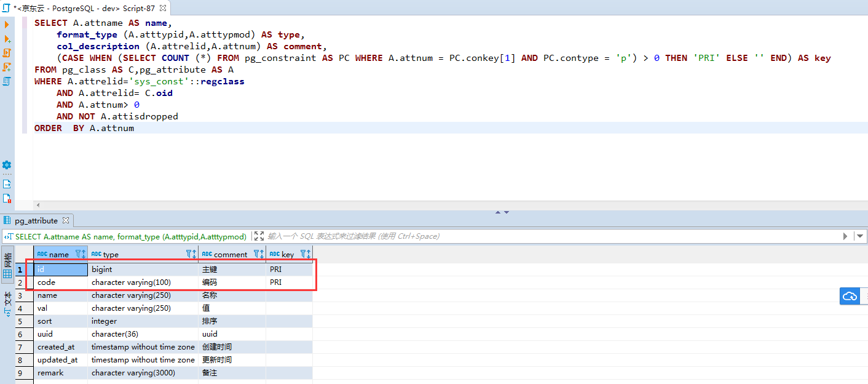The height and width of the screenshot is (384, 868).
Task: Click the ABC type icon on the key column
Action: pos(275,253)
